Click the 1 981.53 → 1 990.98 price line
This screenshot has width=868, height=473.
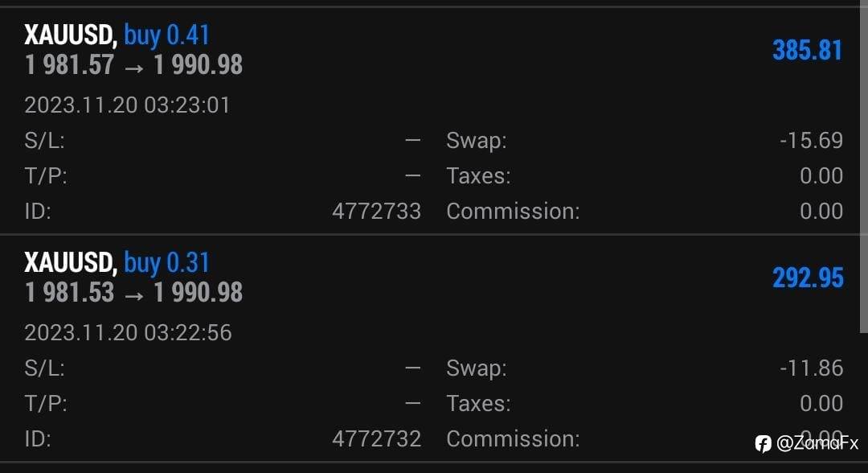click(x=133, y=293)
